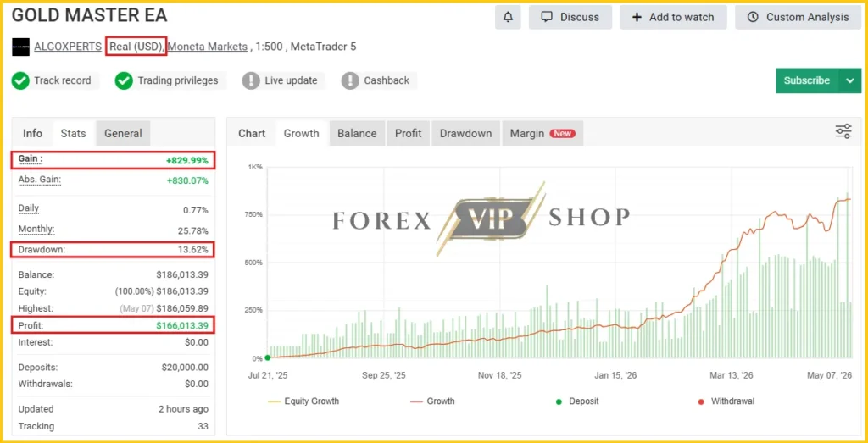Click the Mar 13, '26 axis label
Screen dimensions: 868x443
tap(732, 375)
